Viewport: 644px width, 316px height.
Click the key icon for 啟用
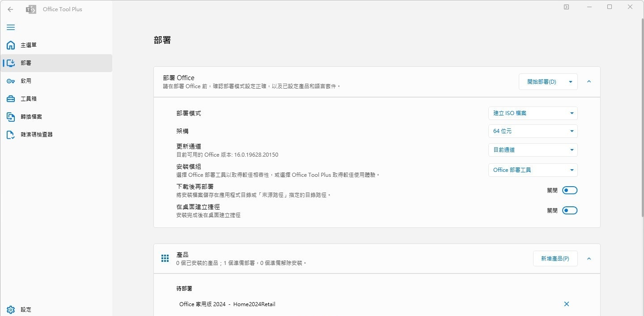tap(11, 81)
